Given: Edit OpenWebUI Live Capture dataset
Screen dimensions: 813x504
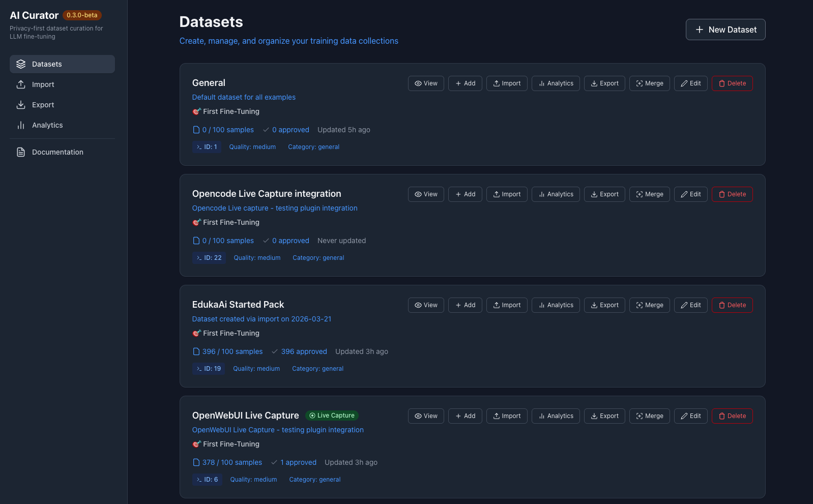Looking at the screenshot, I should 691,416.
